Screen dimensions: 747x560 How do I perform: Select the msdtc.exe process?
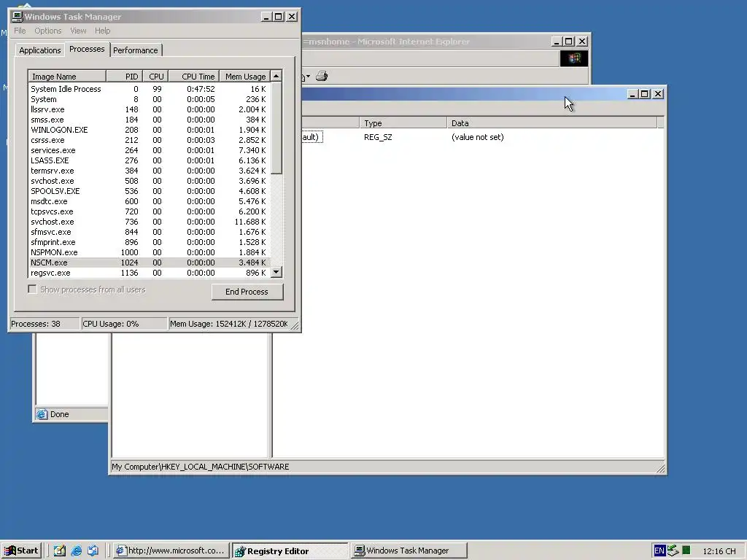coord(149,201)
